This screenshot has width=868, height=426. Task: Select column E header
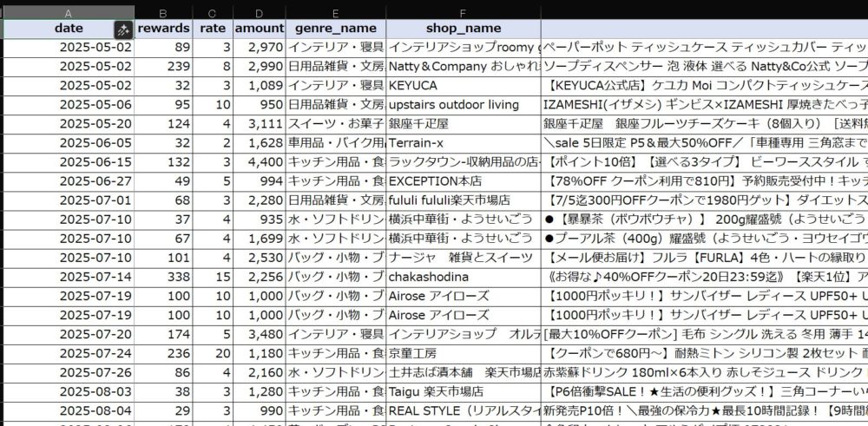(x=335, y=13)
